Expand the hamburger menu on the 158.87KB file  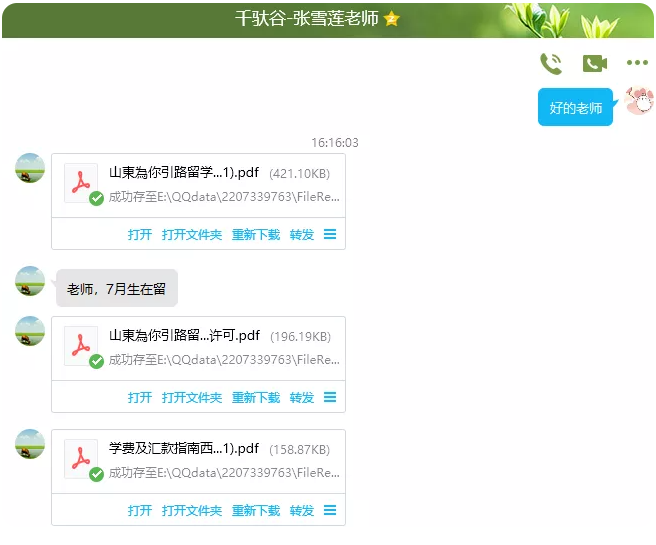[330, 510]
